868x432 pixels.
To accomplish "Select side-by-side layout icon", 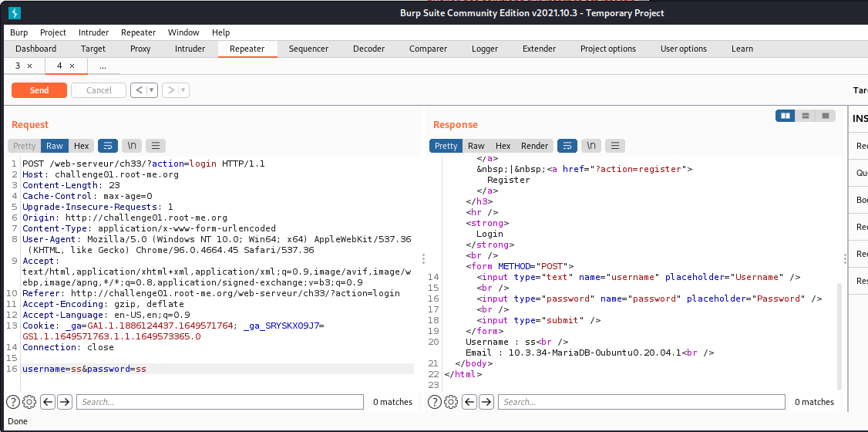I will click(786, 116).
